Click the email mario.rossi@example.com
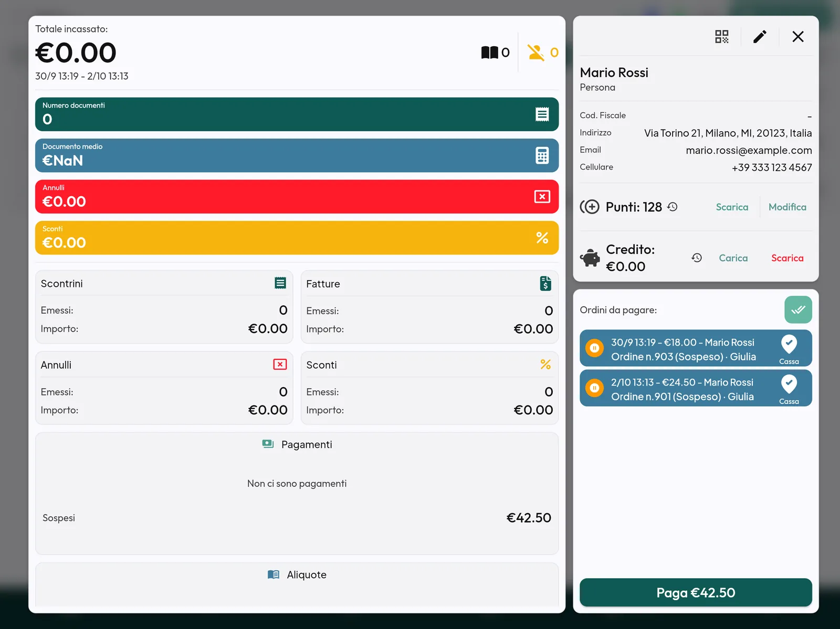This screenshot has height=629, width=840. (749, 151)
